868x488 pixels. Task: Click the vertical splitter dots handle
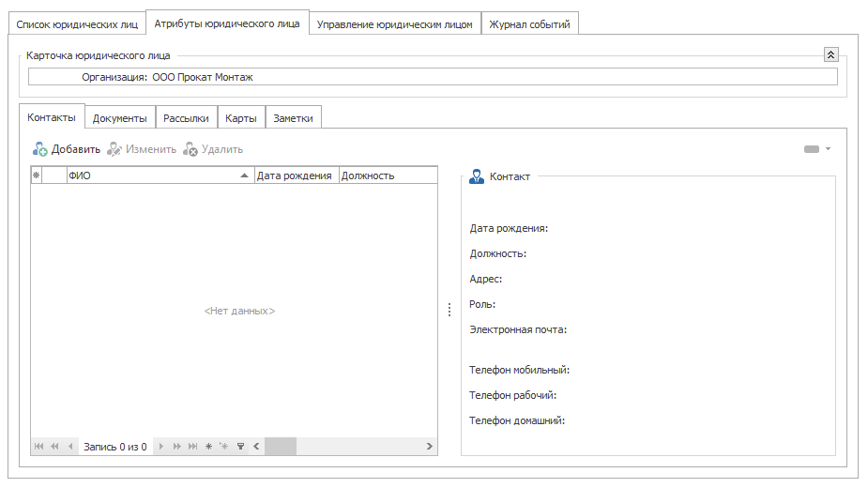[x=449, y=310]
